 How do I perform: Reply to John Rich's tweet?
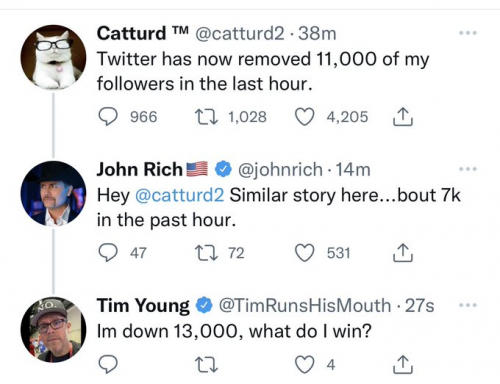108,253
